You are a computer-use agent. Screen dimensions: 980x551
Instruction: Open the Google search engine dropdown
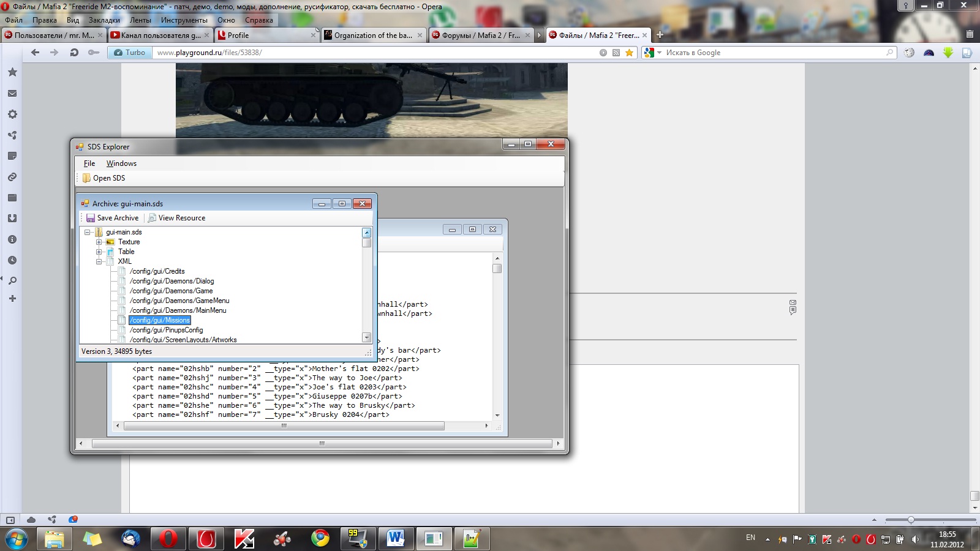click(x=660, y=53)
